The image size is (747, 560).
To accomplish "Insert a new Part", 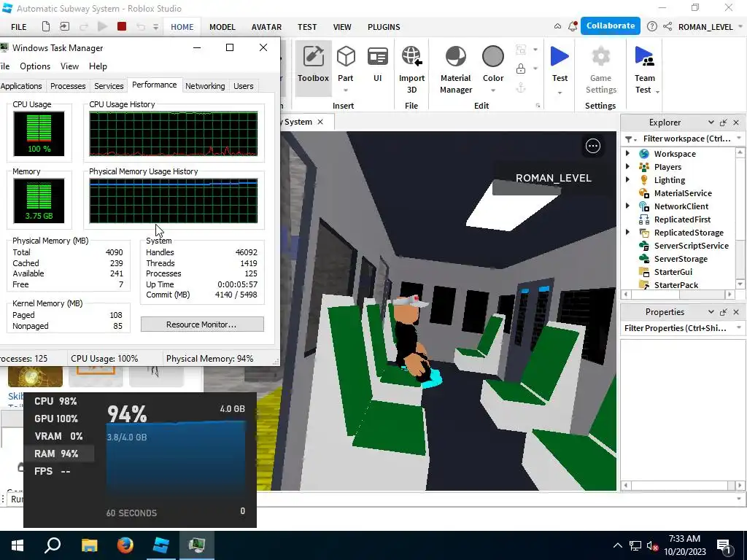I will (345, 57).
